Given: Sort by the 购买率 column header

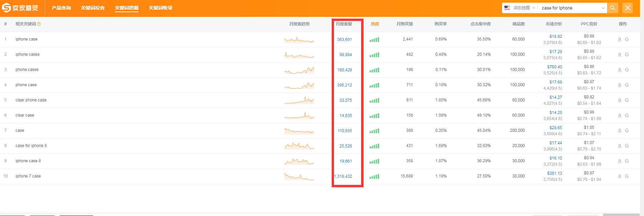Looking at the screenshot, I should 441,24.
